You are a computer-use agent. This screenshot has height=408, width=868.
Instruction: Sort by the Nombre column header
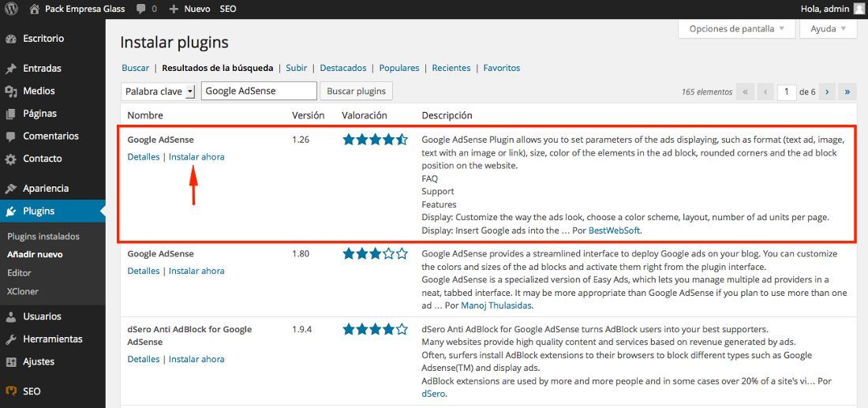click(x=145, y=116)
